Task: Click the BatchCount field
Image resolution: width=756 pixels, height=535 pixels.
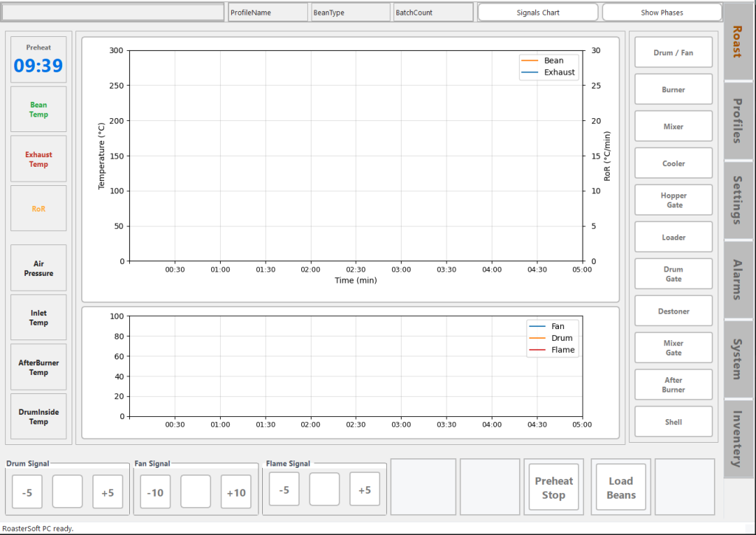Action: 433,13
